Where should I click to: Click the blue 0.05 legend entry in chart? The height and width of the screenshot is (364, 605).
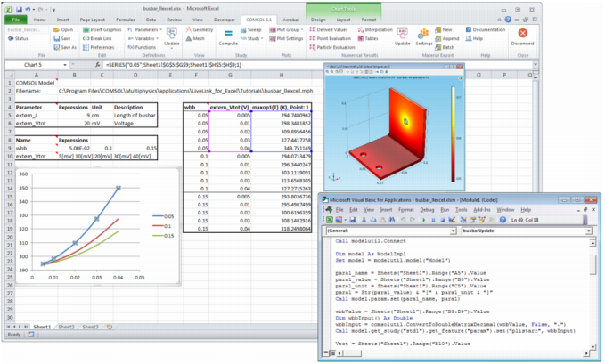[x=163, y=216]
